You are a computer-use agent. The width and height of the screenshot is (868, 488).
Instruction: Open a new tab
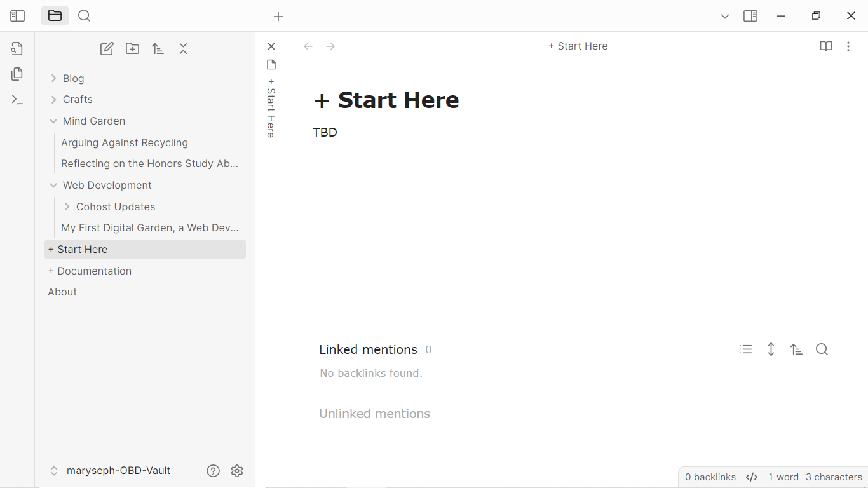tap(278, 17)
